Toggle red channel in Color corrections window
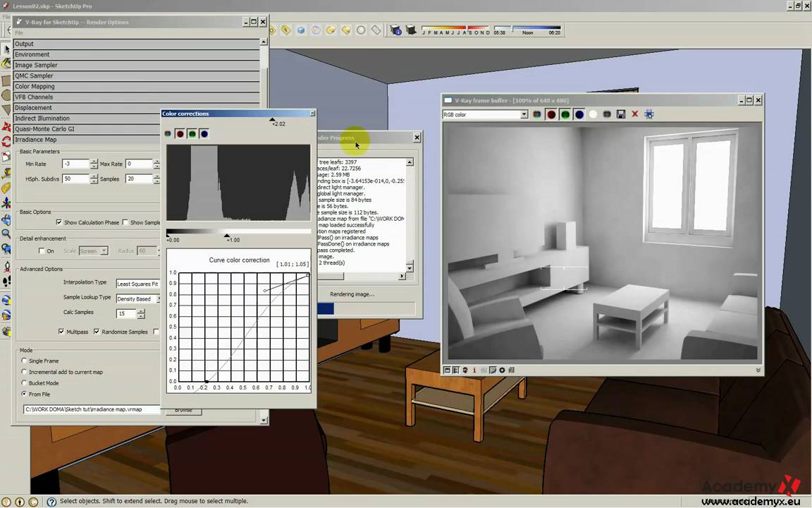Viewport: 812px width, 508px height. click(180, 134)
